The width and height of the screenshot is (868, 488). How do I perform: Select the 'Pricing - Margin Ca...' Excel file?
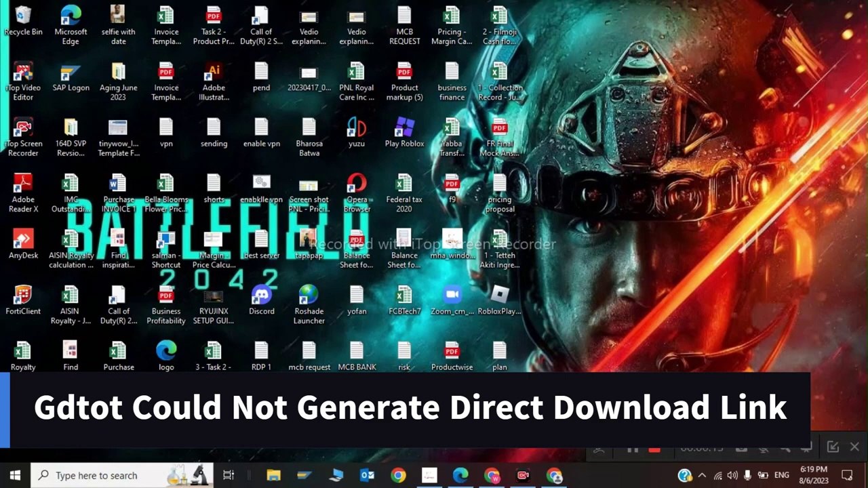click(x=452, y=25)
